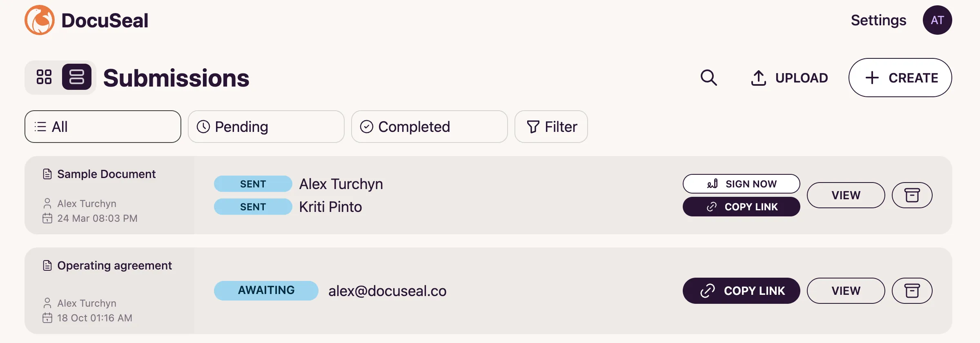This screenshot has height=343, width=980.
Task: Open the Filter dropdown
Action: [551, 127]
